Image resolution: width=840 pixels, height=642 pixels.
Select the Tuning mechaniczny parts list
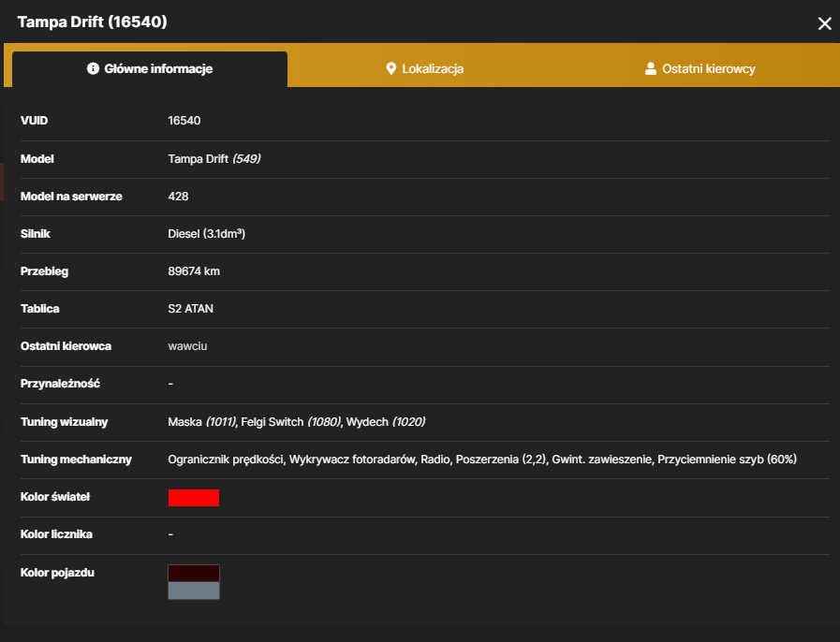(482, 460)
